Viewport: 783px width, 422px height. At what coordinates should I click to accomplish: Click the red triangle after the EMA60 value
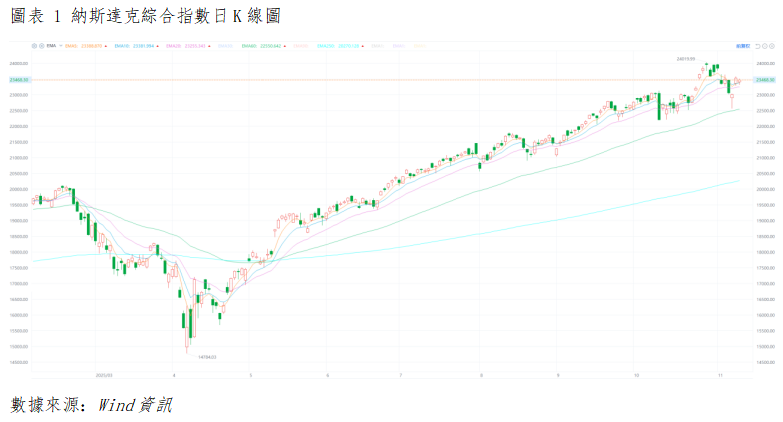(x=285, y=45)
